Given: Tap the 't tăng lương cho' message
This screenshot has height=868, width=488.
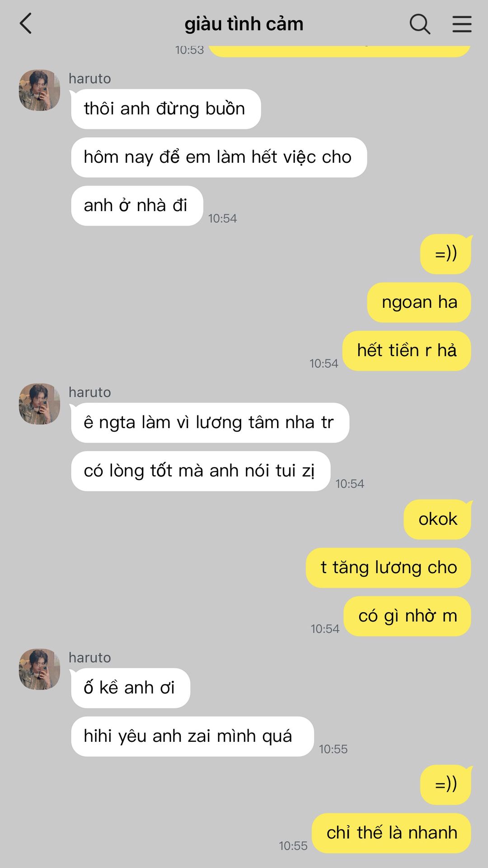Looking at the screenshot, I should 388,568.
